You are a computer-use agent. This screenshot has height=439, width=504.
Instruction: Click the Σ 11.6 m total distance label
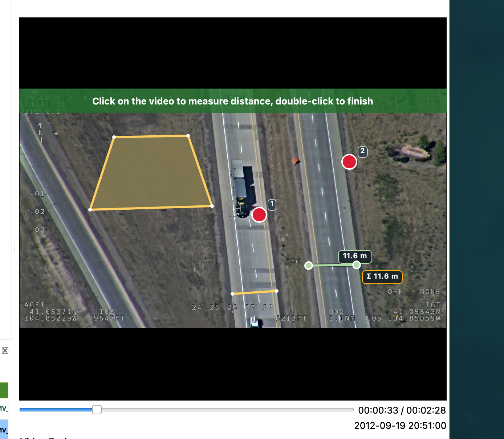click(x=382, y=276)
